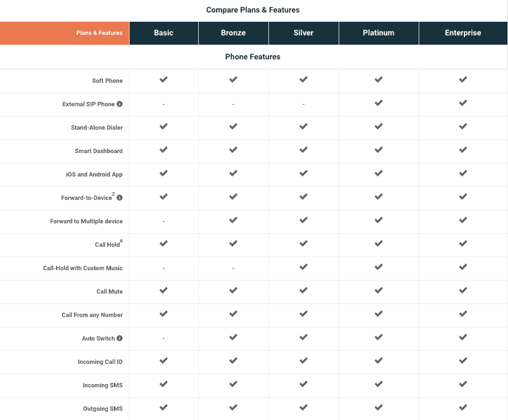The image size is (508, 420).
Task: Click the orange Plans & Features header
Action: tap(99, 33)
